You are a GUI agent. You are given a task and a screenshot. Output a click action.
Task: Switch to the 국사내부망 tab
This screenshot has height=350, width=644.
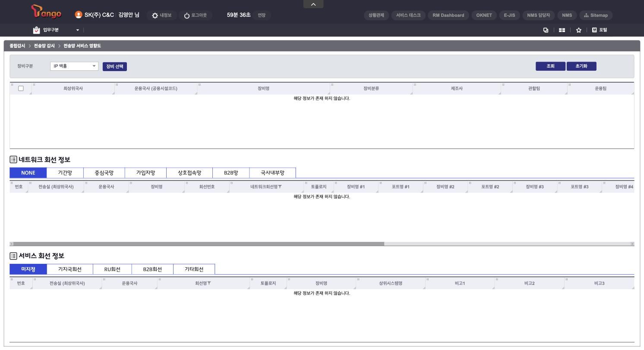point(273,173)
